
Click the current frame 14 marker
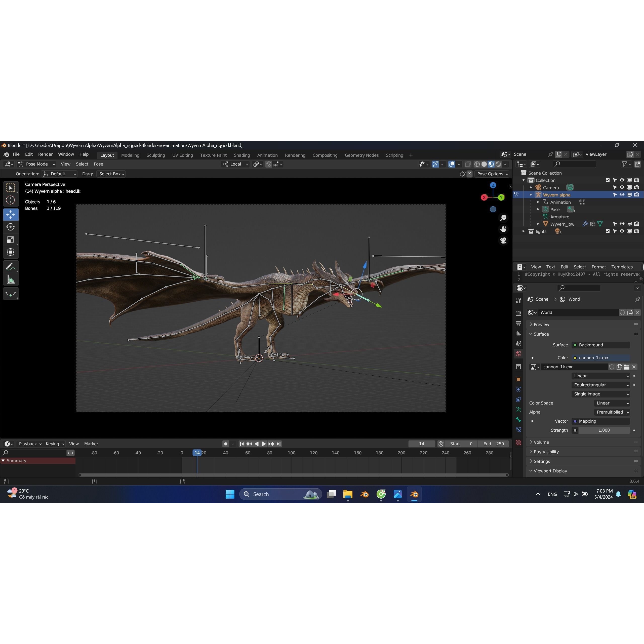click(197, 453)
